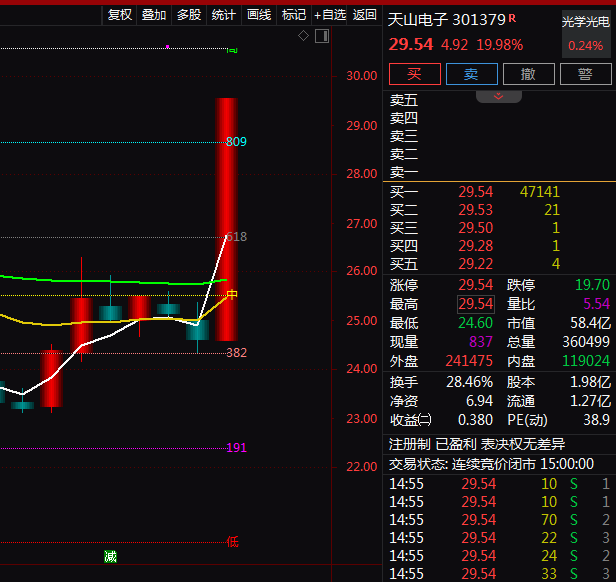Click the 外盘 value 241475
The image size is (616, 582).
(x=469, y=361)
